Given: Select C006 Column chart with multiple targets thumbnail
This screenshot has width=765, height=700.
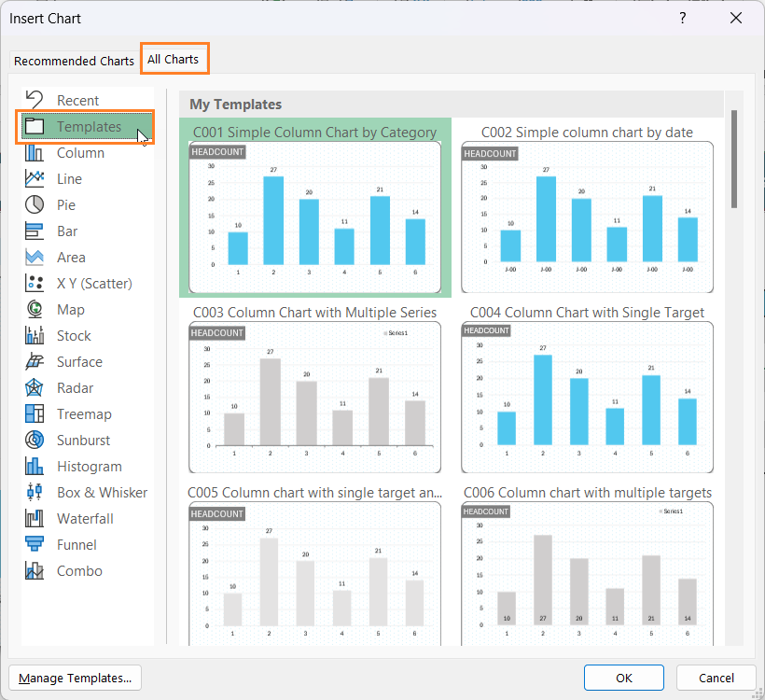Looking at the screenshot, I should coord(587,574).
